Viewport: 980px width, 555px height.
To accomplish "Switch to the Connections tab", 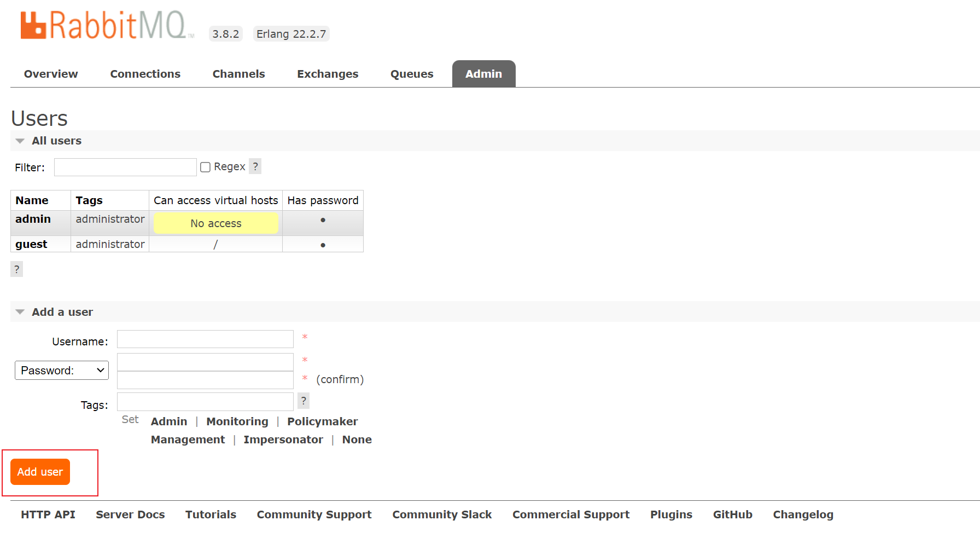I will pos(145,74).
